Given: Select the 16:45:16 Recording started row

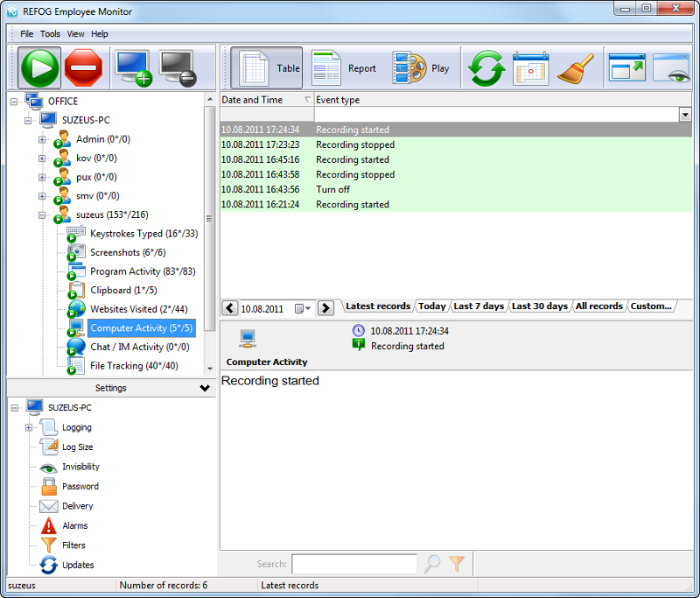Looking at the screenshot, I should [x=456, y=159].
